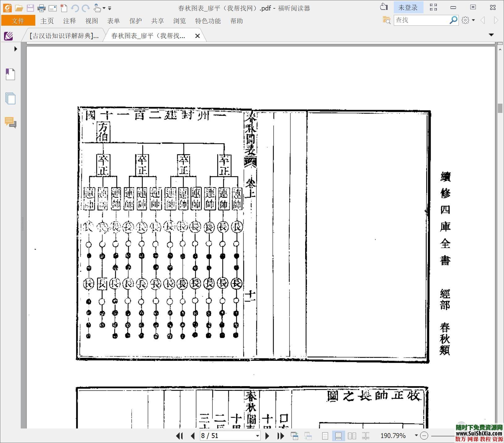504x443 pixels.
Task: Toggle two-page facing view mode
Action: coord(352,436)
